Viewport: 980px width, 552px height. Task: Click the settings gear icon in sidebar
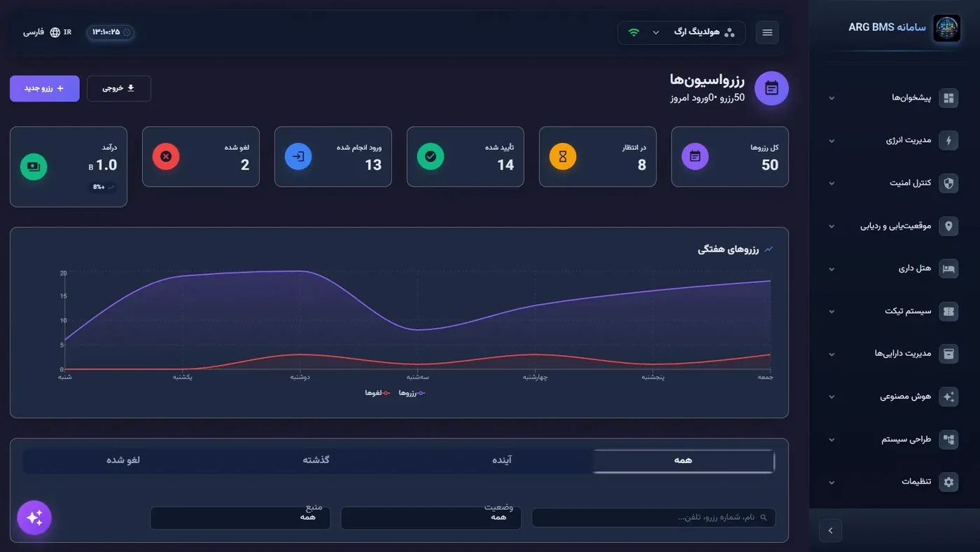(948, 482)
